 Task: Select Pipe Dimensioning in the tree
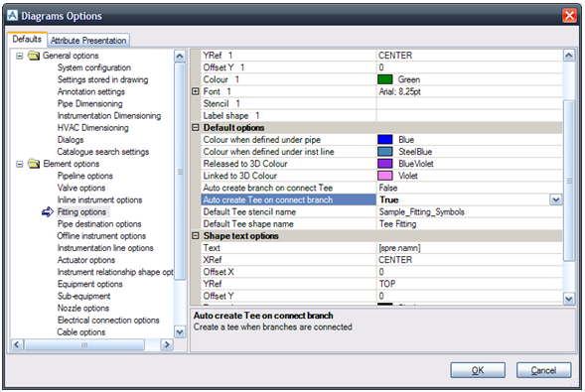click(90, 103)
